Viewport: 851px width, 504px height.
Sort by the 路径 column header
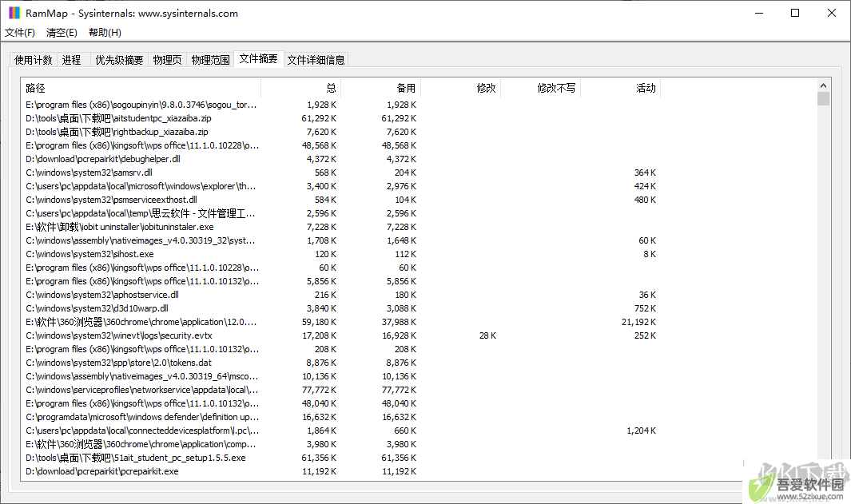(x=141, y=88)
